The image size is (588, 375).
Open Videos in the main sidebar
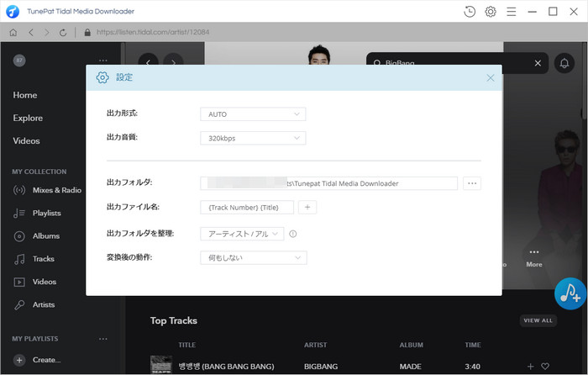click(26, 140)
